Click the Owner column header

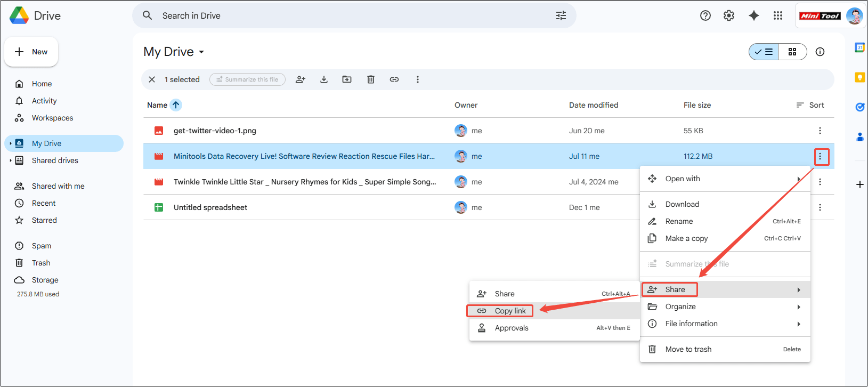point(466,105)
